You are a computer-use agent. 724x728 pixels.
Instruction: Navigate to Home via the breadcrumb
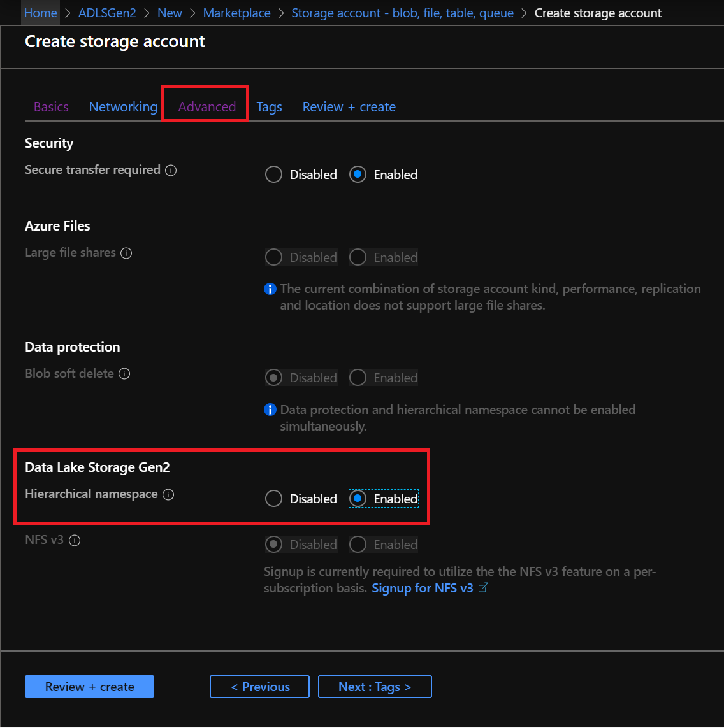tap(40, 12)
